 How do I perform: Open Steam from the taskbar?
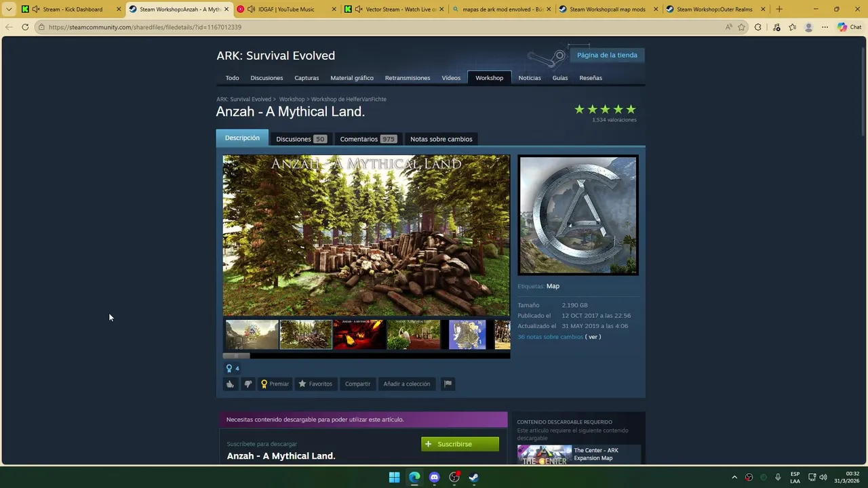[474, 477]
